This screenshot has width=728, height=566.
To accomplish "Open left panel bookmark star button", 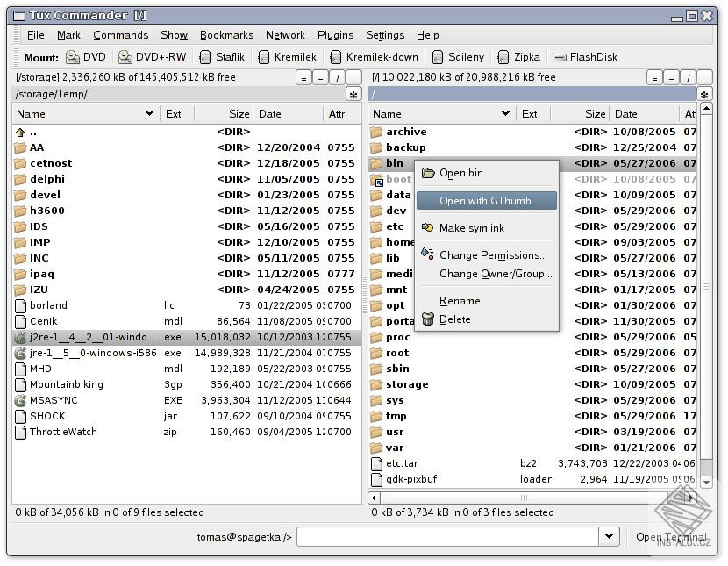I will [353, 94].
